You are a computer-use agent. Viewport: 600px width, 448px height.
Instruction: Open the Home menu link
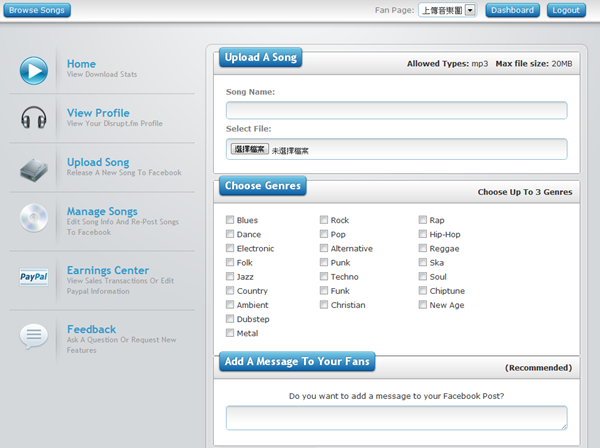pos(81,64)
